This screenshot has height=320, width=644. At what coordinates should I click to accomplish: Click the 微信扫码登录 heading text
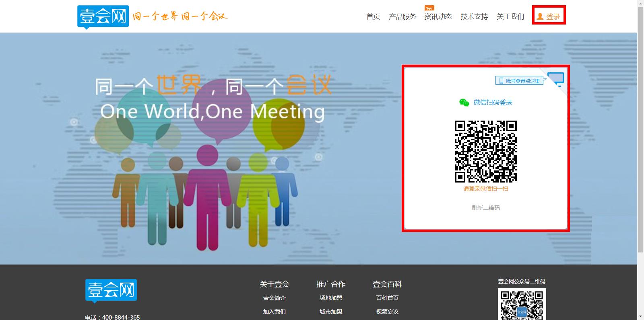click(493, 103)
